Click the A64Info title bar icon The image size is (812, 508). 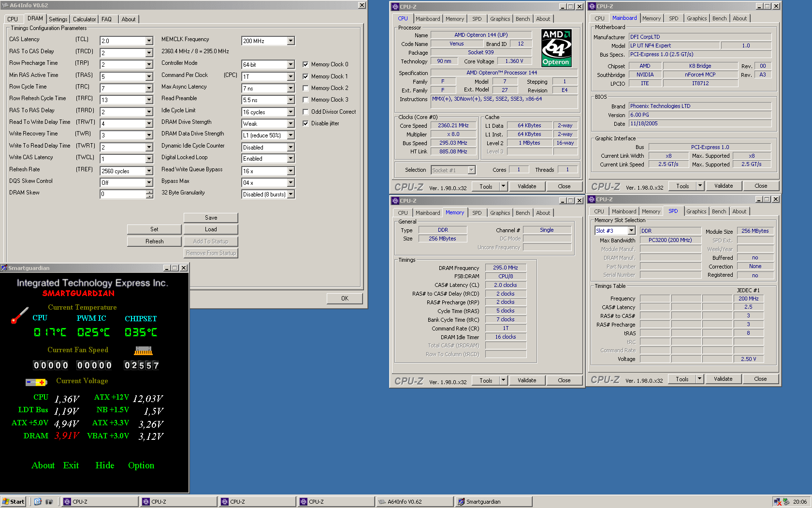click(x=6, y=5)
